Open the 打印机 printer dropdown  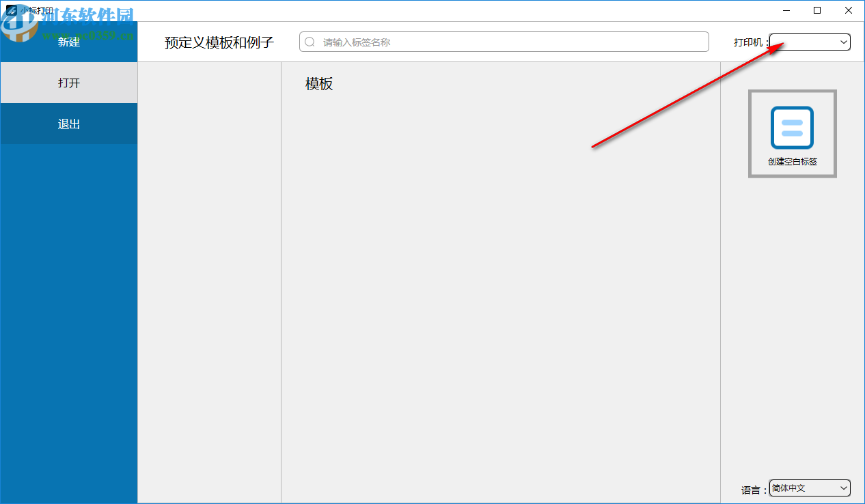[x=810, y=42]
